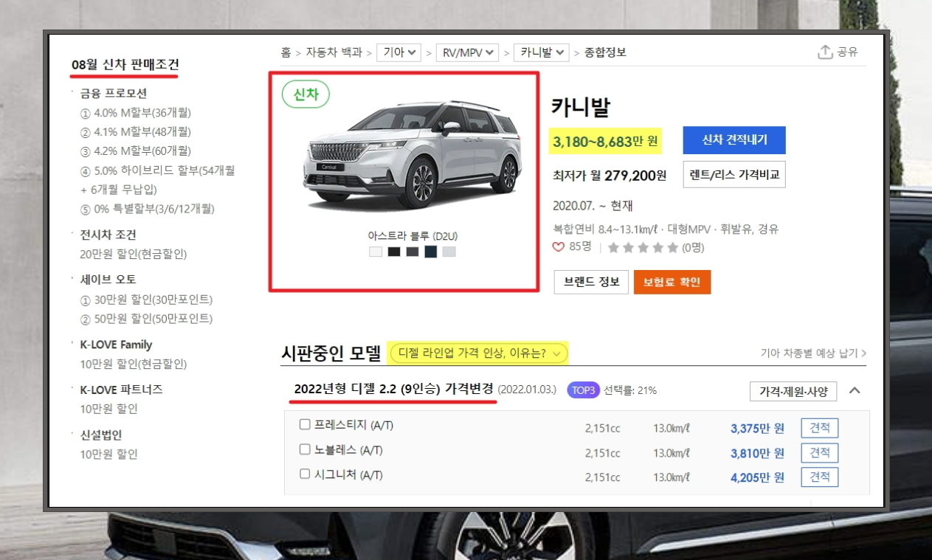
Task: Click 견적 button for 프레스티지 row
Action: click(x=820, y=428)
